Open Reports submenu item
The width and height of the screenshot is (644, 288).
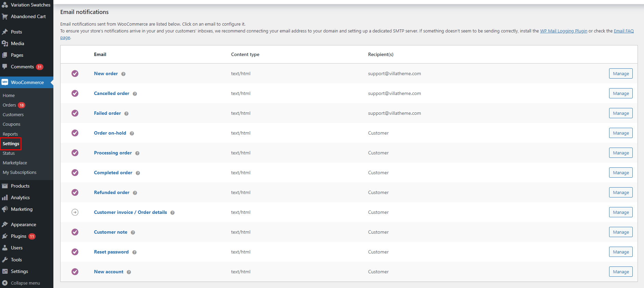[10, 134]
